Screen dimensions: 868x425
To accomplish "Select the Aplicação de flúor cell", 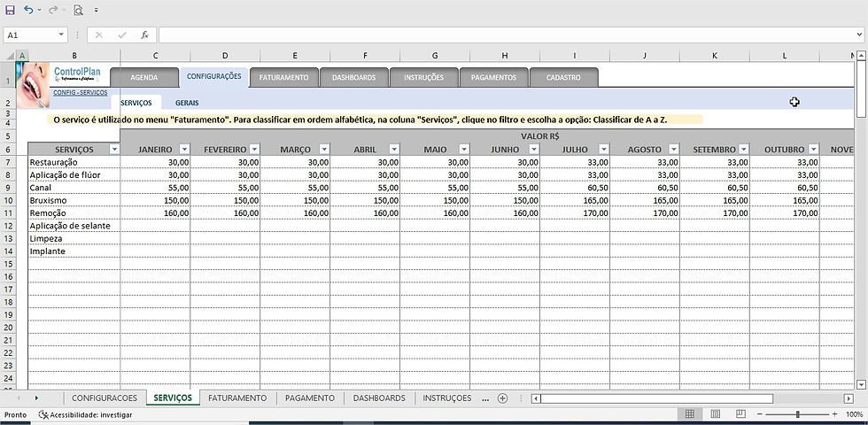I will tap(74, 175).
